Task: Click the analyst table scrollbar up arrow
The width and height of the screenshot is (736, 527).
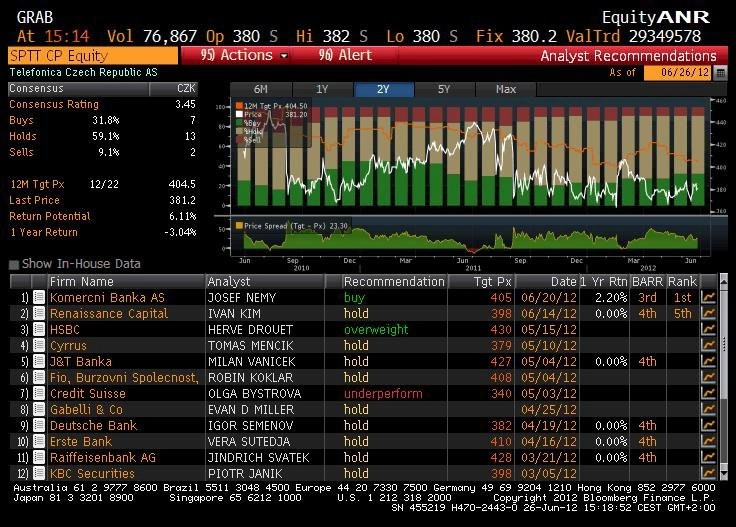Action: (723, 281)
